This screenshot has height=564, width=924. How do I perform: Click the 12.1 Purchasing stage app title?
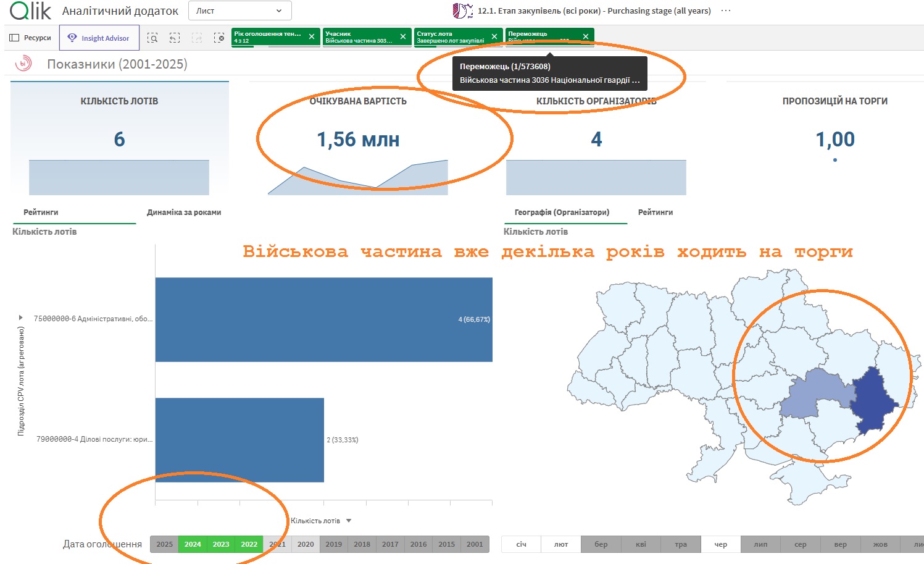point(594,11)
